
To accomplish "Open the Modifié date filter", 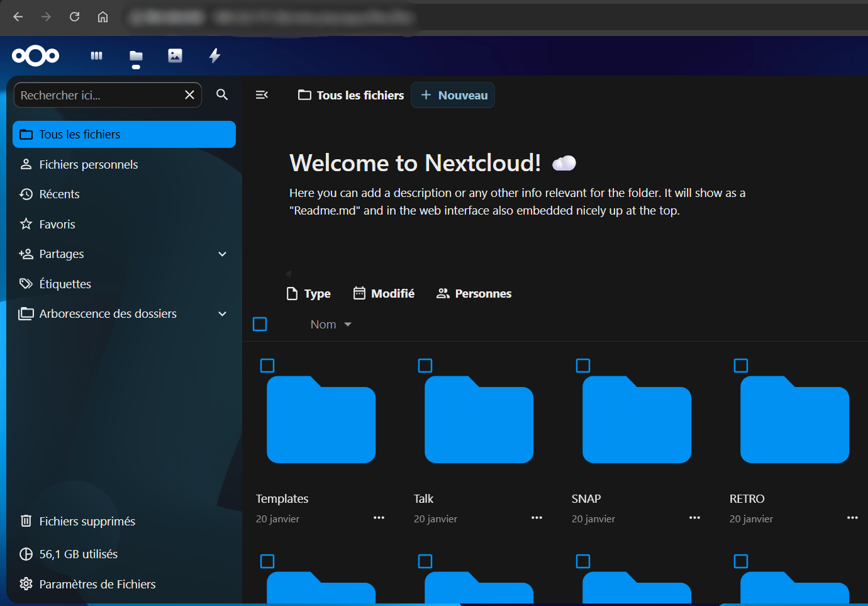I will tap(384, 293).
